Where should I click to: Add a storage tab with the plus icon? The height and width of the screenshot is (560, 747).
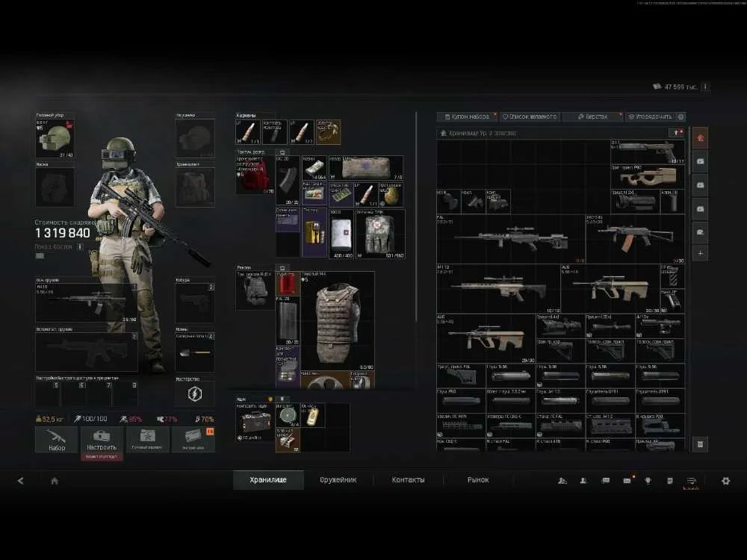coord(700,253)
